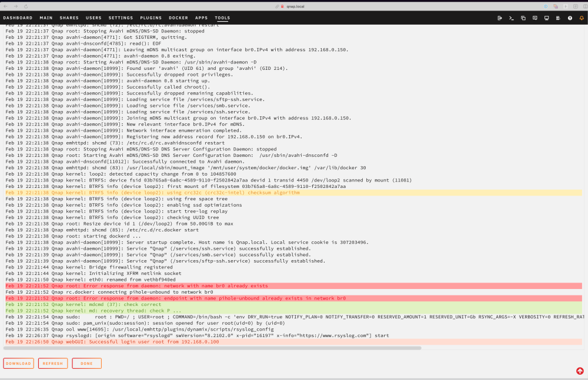Click the 'starting dockerd ...' log line
Screen dimensions: 588x380
point(73,236)
